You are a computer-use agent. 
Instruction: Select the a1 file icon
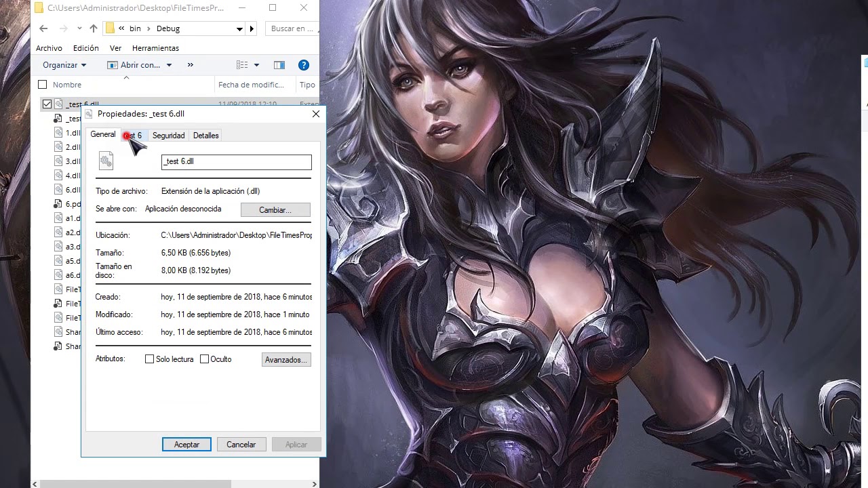pos(59,218)
